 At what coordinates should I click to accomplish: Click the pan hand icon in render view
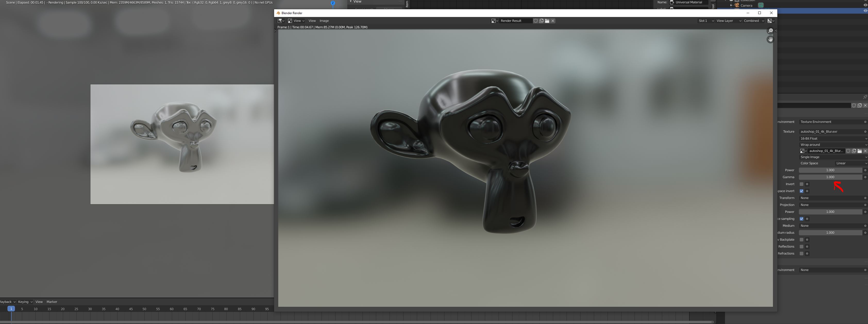click(770, 39)
